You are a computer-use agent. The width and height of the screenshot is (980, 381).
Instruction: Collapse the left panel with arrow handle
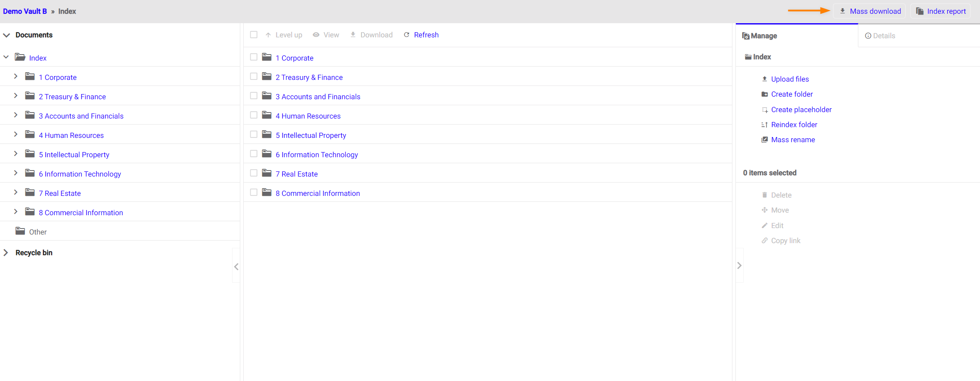236,266
